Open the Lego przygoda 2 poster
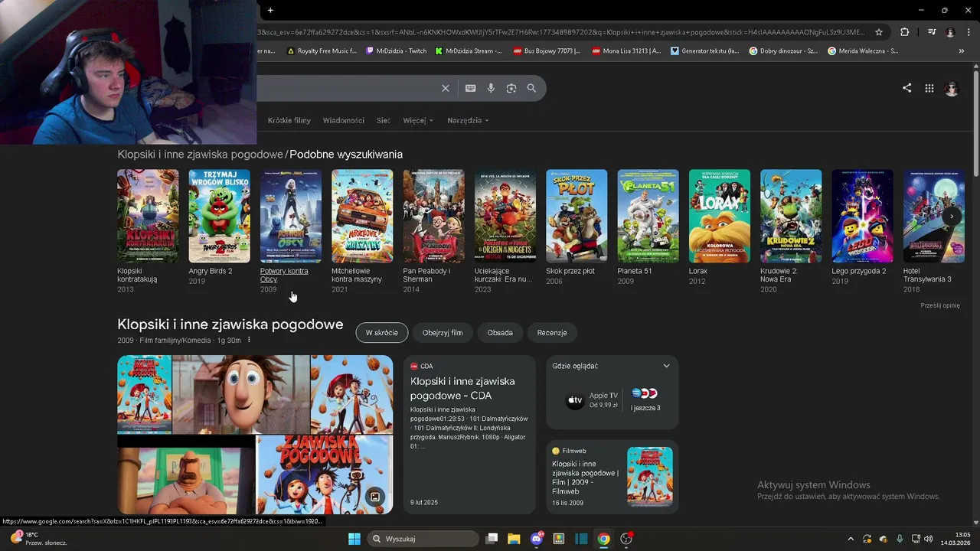Screen dimensions: 980x551 [x=862, y=216]
